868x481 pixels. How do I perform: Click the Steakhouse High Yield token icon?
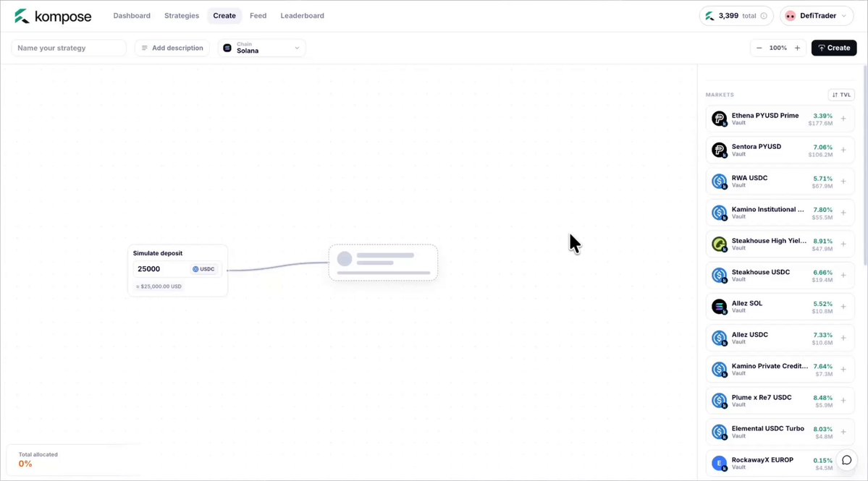point(719,244)
